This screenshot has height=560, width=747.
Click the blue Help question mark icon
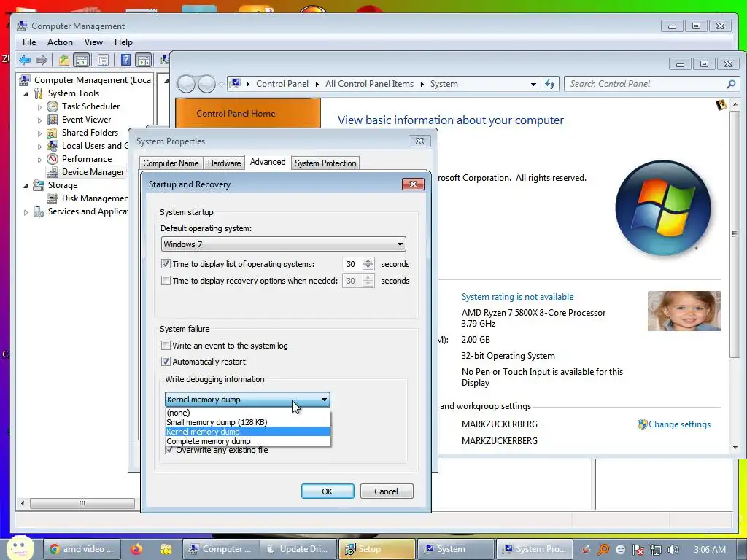(125, 60)
